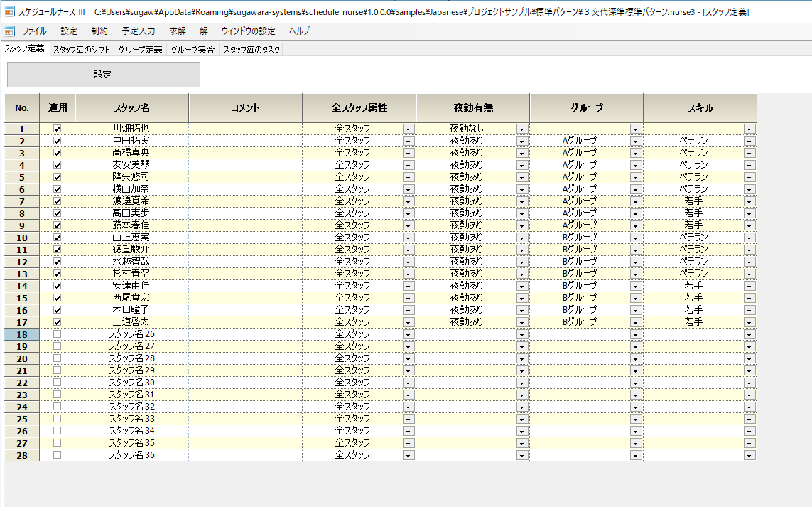This screenshot has height=507, width=812.
Task: Check 適用 for スタッフ名 36
Action: tap(57, 455)
